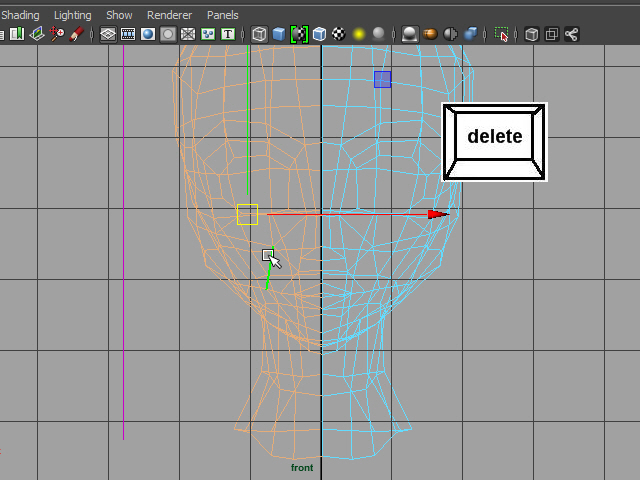Expand the Renderer menu
Screen dimensions: 640x480
[169, 15]
